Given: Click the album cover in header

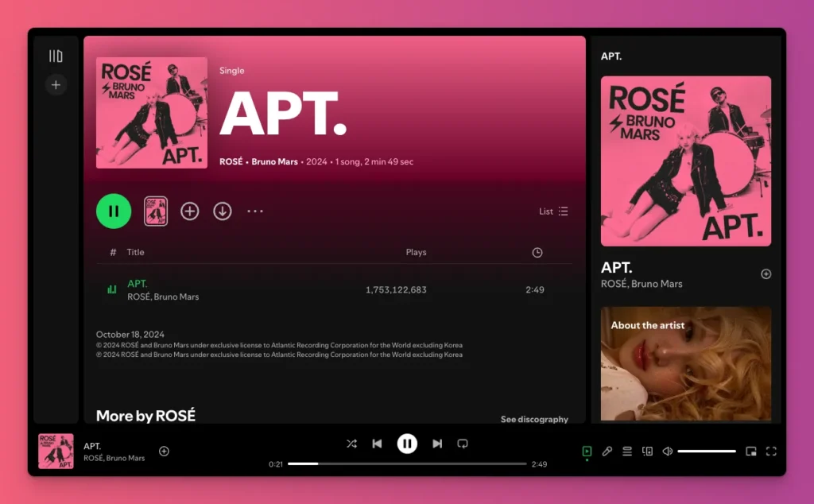Looking at the screenshot, I should 152,113.
